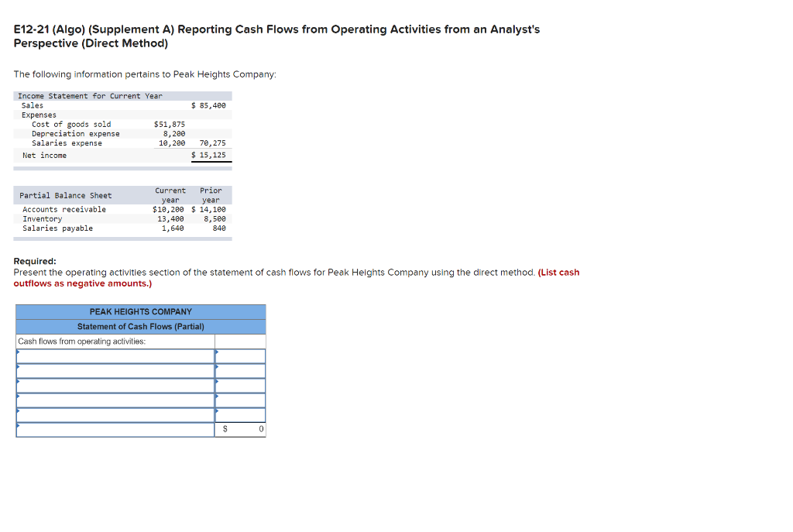Open the first row amount cell dropdown arrow
Viewport: 793px width, 532px height.
point(217,352)
